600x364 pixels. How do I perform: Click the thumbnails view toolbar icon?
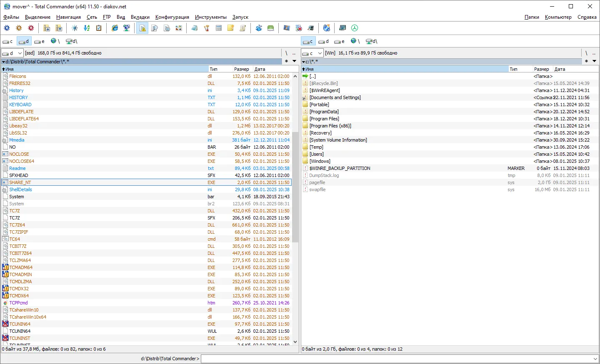click(179, 28)
